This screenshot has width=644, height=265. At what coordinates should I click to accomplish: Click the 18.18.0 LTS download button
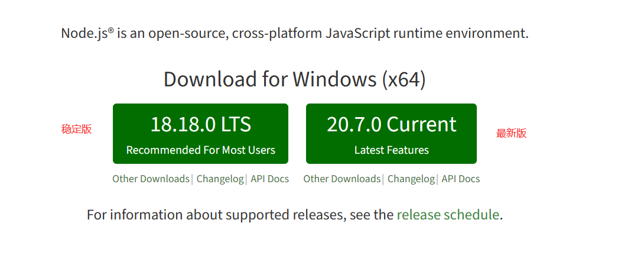(200, 134)
